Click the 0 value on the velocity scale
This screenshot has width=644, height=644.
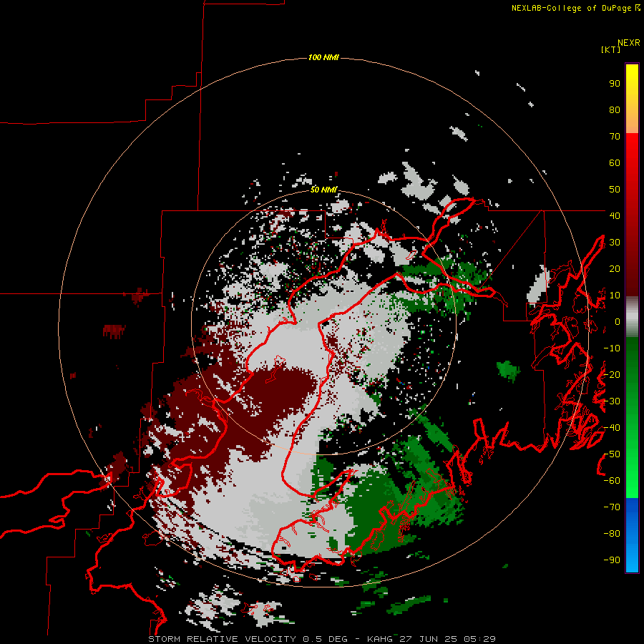coord(618,321)
